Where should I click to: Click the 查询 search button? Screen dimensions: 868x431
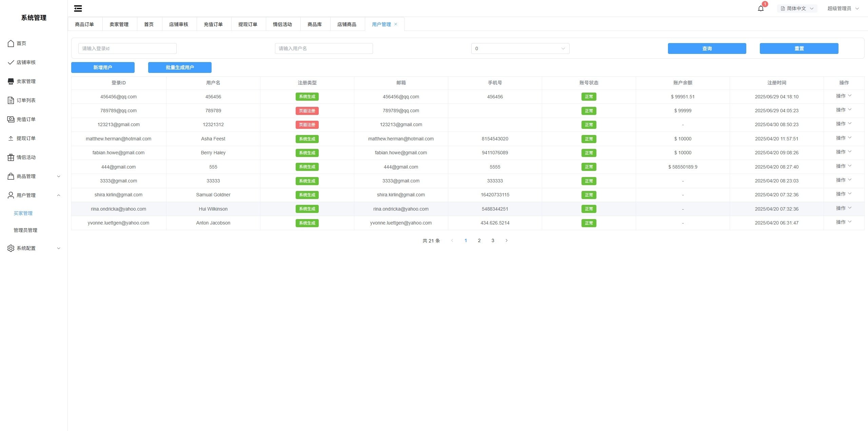[x=707, y=48]
